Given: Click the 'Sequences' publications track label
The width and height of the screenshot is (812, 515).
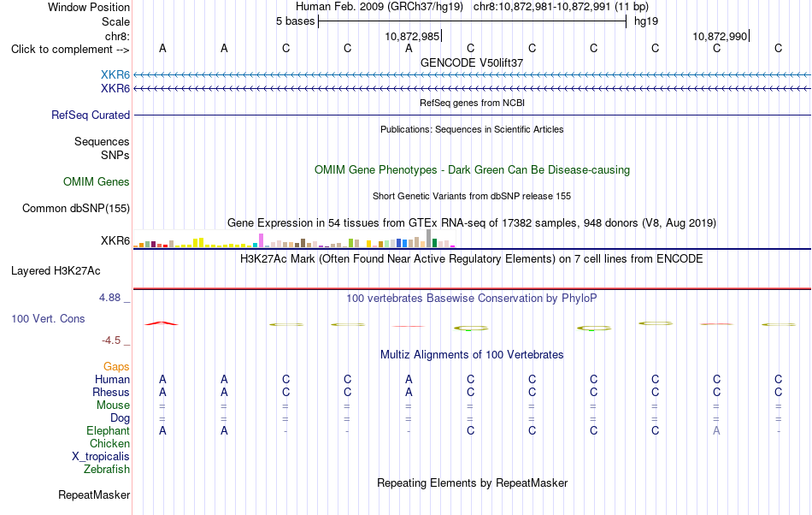Looking at the screenshot, I should click(x=102, y=141).
